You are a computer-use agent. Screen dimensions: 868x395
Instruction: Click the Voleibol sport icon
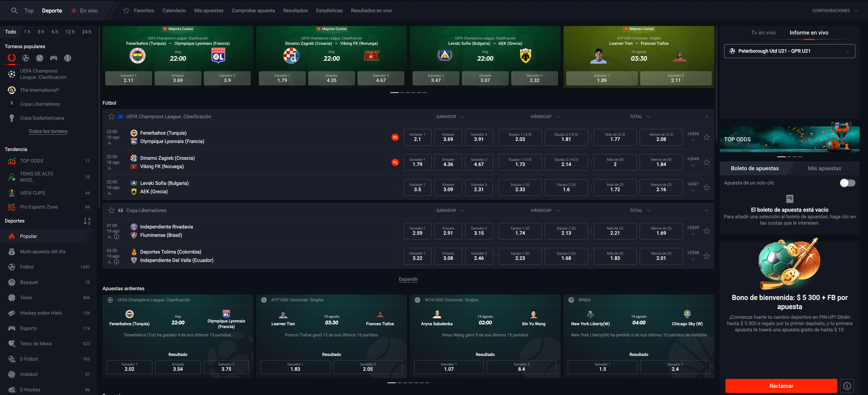tap(12, 374)
